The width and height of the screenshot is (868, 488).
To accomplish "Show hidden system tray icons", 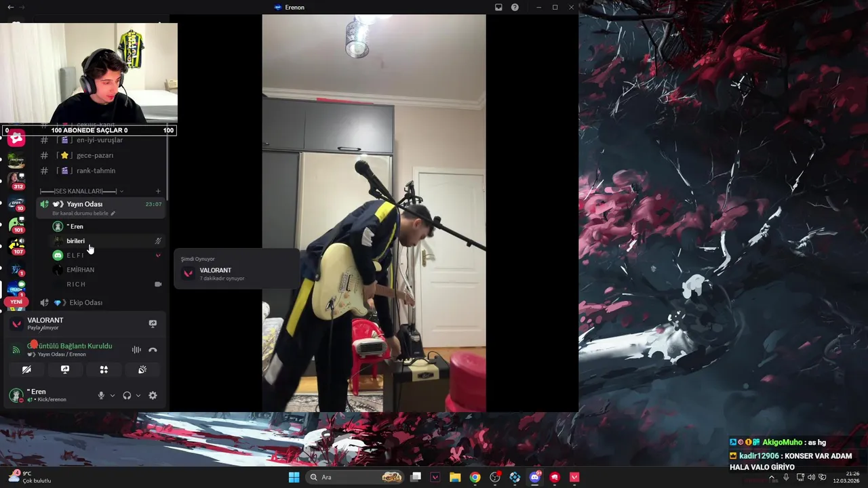I will [772, 477].
